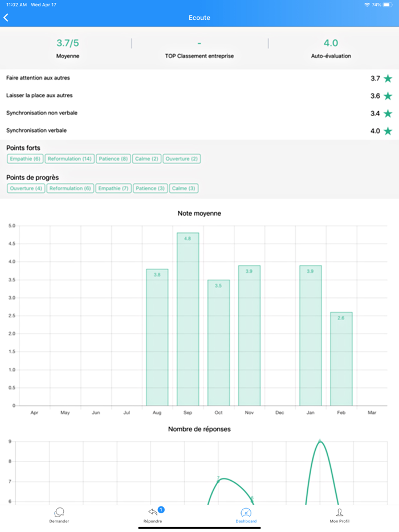Screen dimensions: 399x532
Task: Open the Répondre tab with notification badge
Action: tap(153, 515)
